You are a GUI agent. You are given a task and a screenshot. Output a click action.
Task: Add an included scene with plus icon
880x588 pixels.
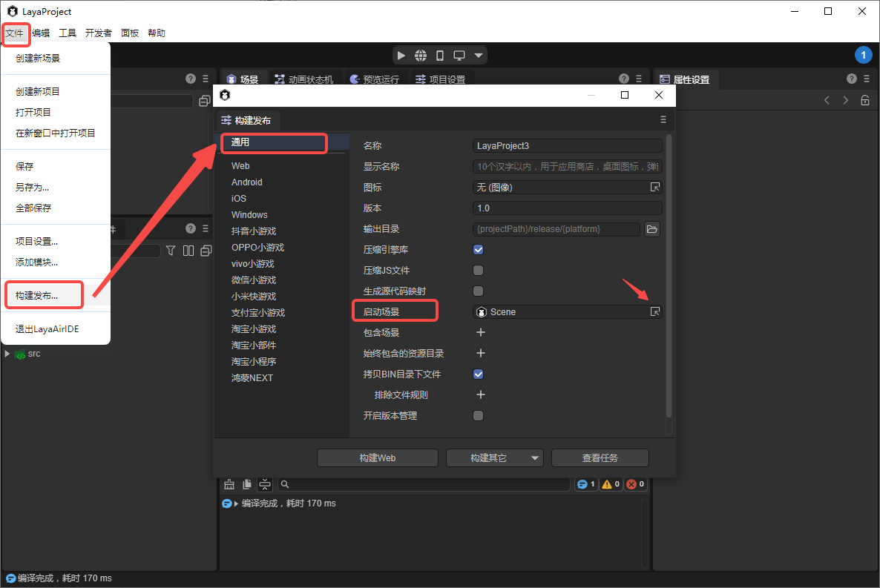[480, 333]
